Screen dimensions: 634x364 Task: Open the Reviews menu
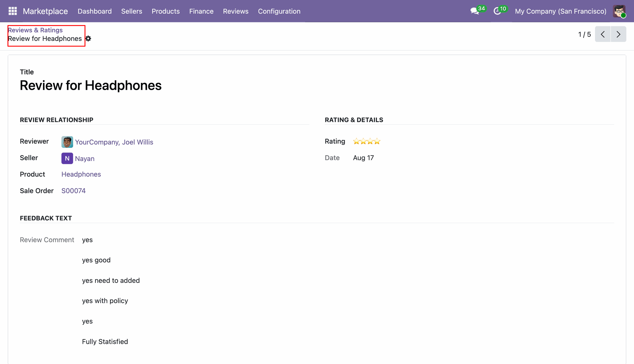pyautogui.click(x=235, y=11)
